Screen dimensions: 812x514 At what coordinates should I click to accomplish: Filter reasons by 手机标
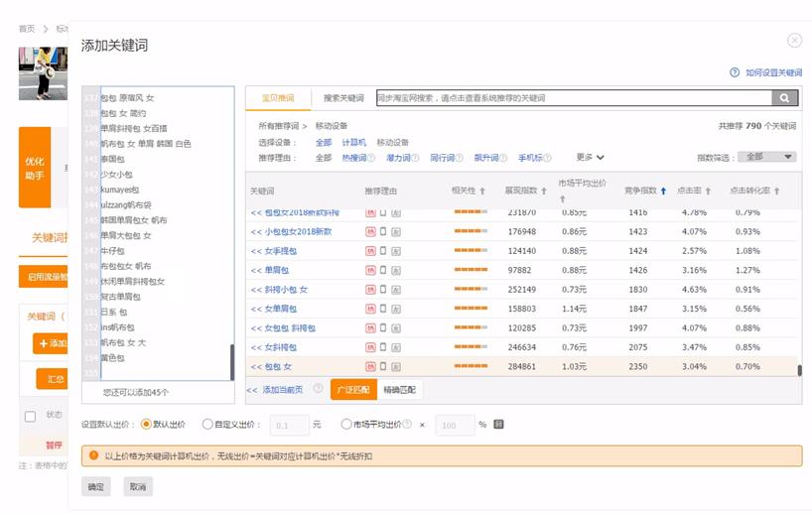coord(530,158)
